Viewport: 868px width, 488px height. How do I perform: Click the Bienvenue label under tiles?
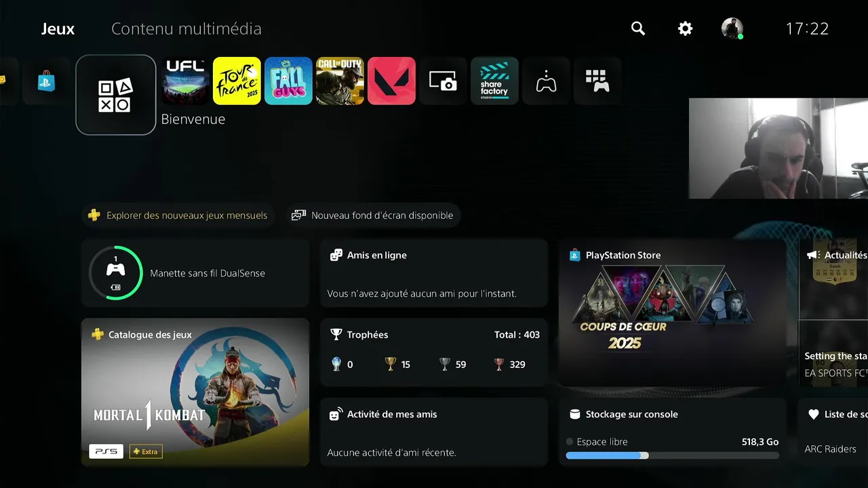(x=193, y=119)
